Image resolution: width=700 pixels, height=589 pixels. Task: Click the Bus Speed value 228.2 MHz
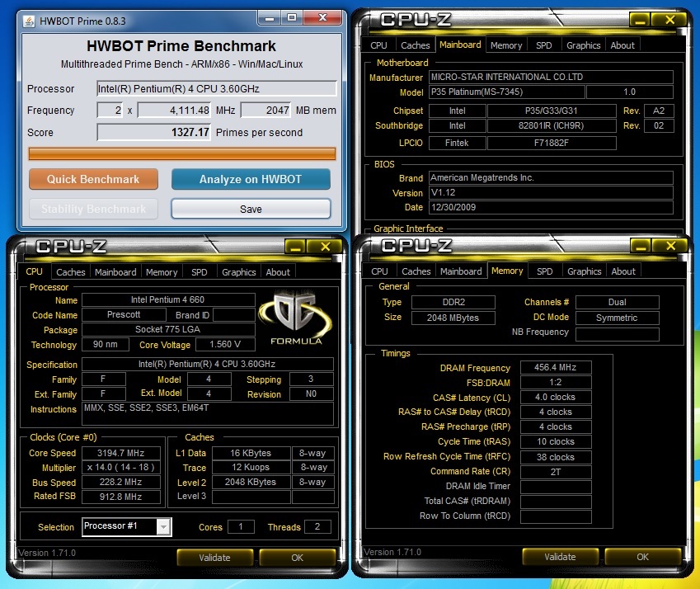(121, 483)
